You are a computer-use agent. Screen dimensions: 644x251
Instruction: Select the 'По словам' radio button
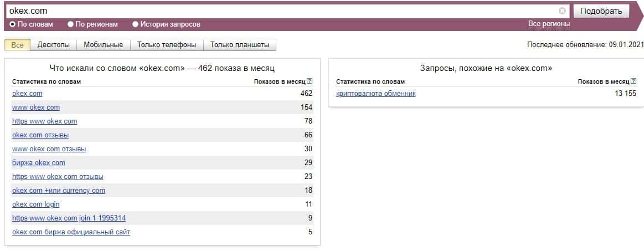[12, 24]
